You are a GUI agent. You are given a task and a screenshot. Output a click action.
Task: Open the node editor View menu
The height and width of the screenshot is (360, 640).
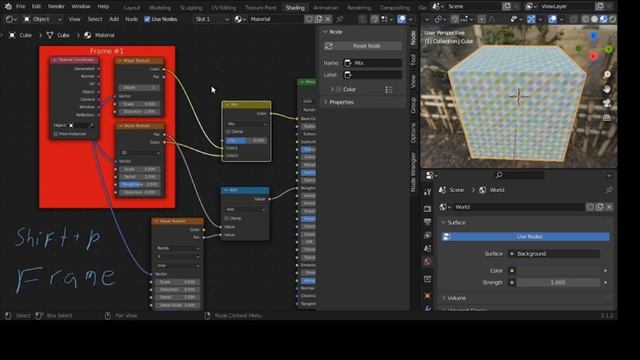tap(74, 19)
